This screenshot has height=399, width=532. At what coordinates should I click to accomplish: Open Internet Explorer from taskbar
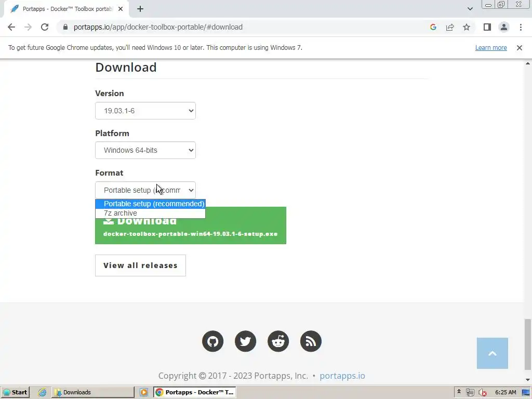42,392
